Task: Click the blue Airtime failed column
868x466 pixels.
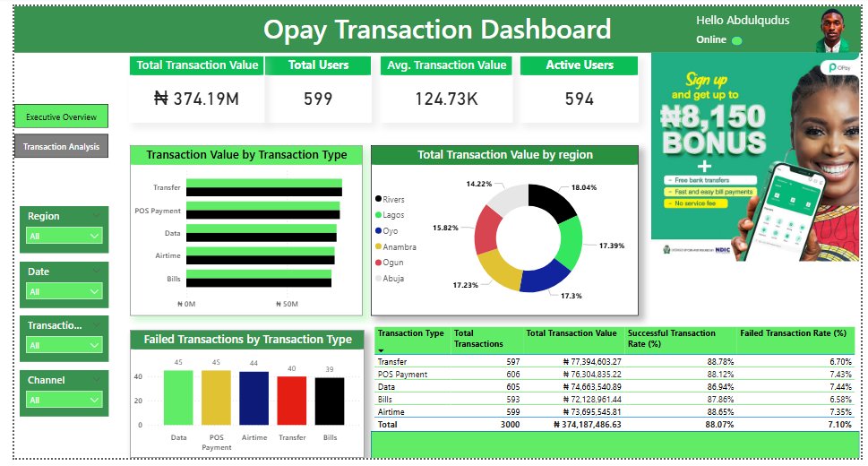Action: tap(254, 399)
